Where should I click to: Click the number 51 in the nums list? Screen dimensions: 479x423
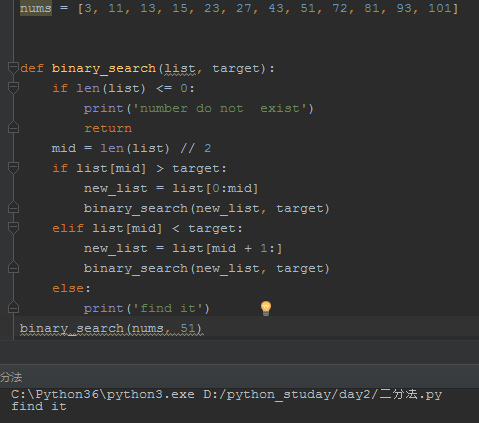tap(308, 8)
